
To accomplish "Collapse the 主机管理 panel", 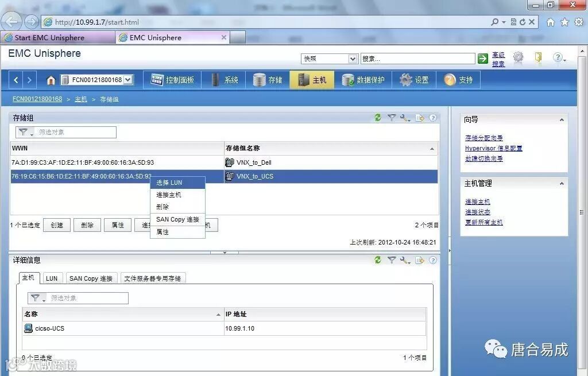I will (x=562, y=183).
